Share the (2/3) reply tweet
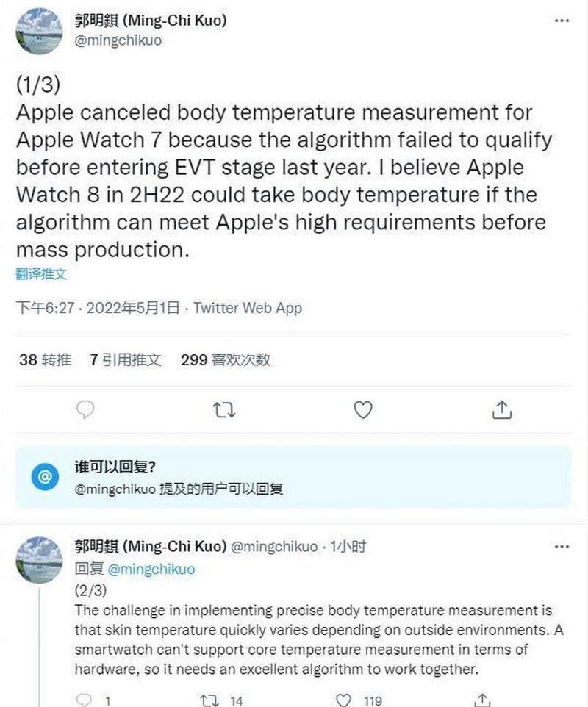 tap(482, 700)
